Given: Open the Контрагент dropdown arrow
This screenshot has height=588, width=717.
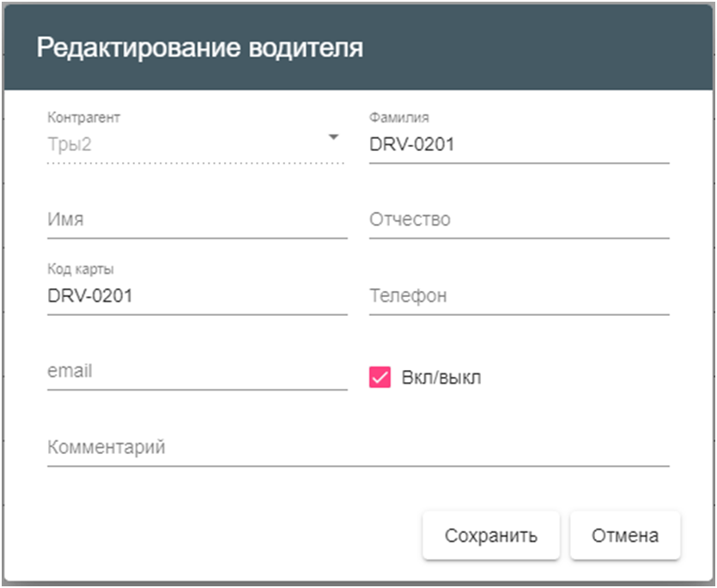Looking at the screenshot, I should 334,137.
